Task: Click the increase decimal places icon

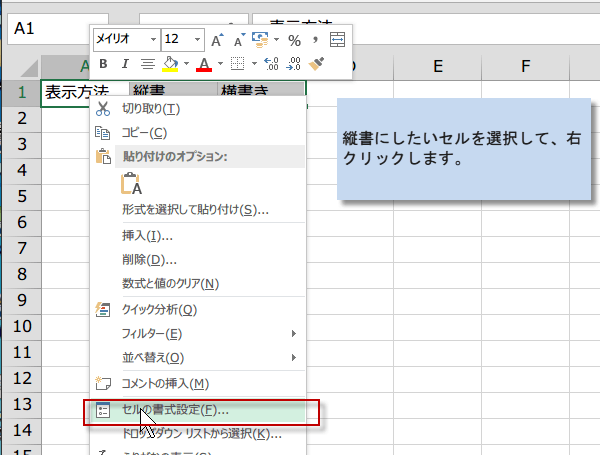Action: (271, 64)
